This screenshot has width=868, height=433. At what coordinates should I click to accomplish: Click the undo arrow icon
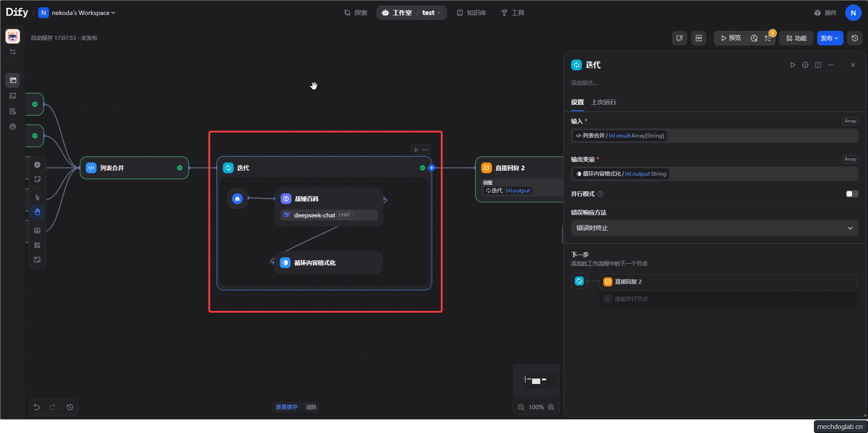pyautogui.click(x=37, y=407)
